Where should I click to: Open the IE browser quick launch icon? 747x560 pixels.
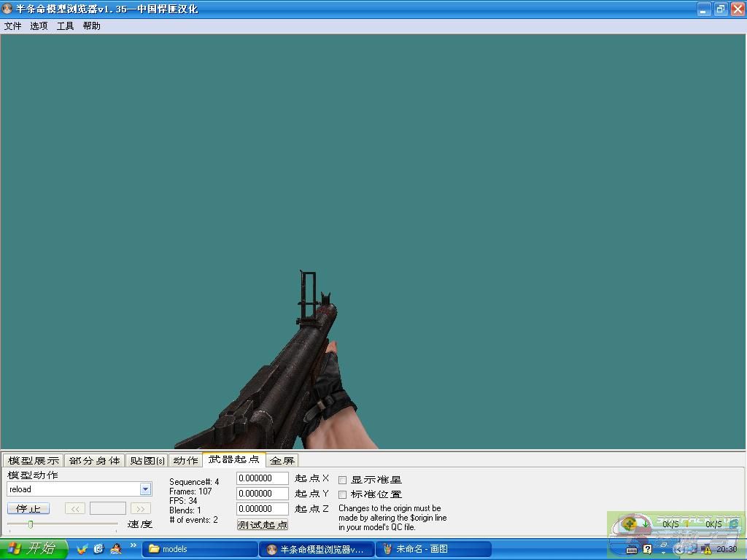pos(98,549)
